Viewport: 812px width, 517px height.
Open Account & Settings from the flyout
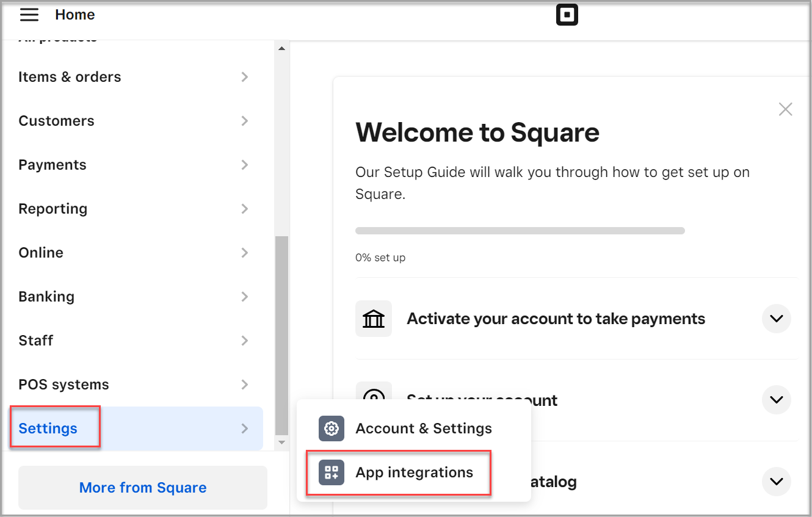pyautogui.click(x=413, y=428)
